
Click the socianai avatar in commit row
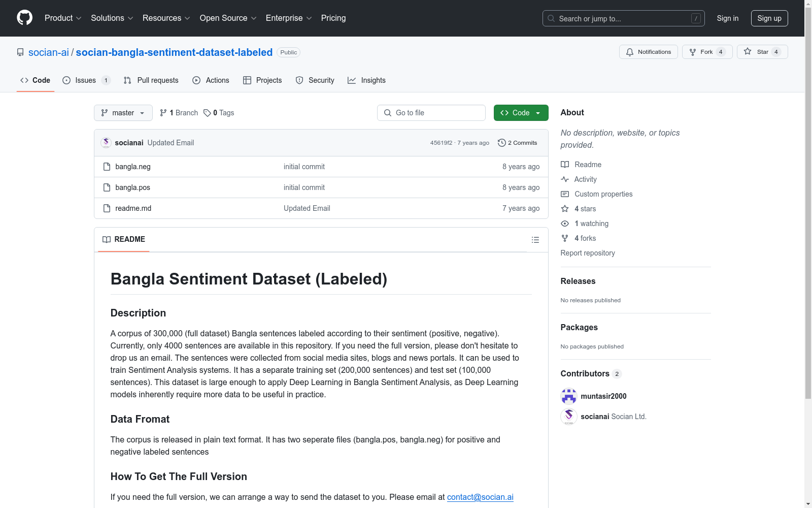click(x=106, y=143)
